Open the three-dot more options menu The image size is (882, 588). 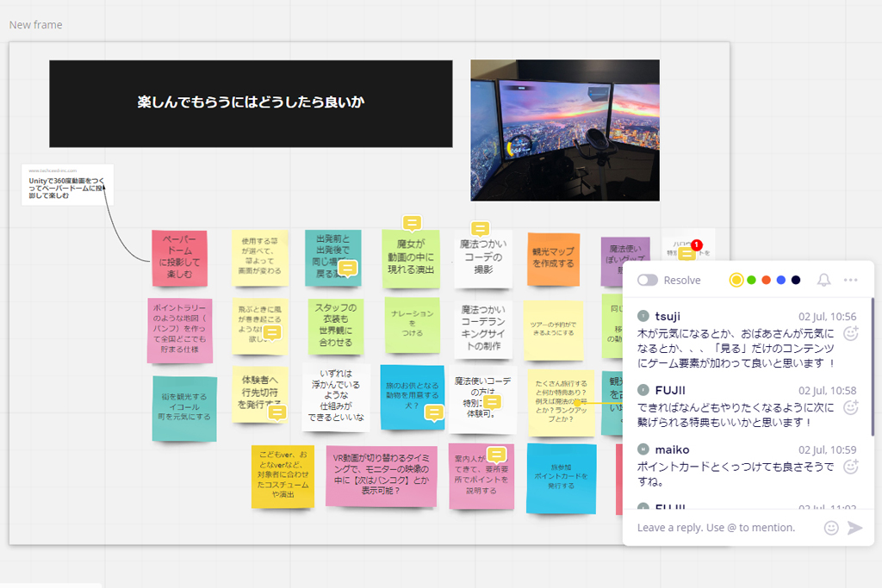point(850,280)
